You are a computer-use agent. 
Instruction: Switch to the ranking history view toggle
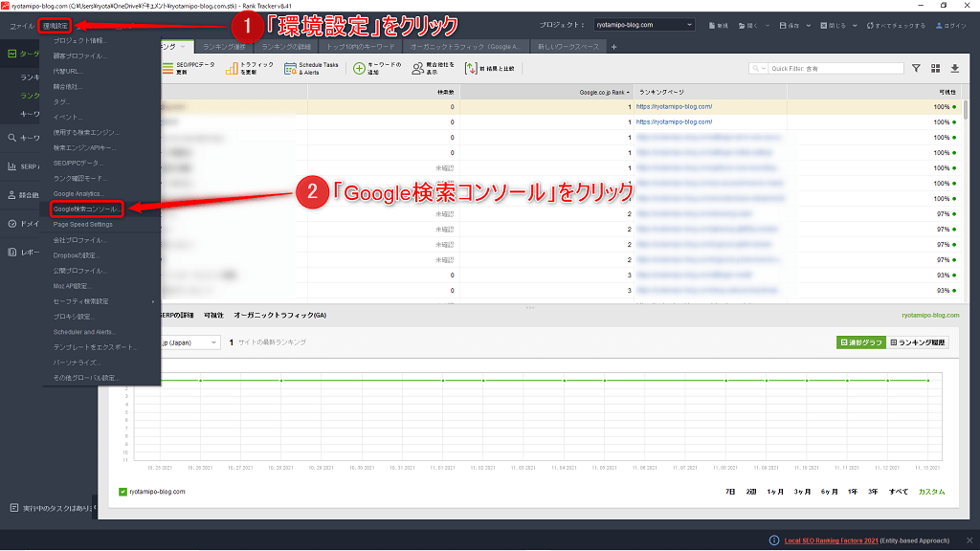click(918, 342)
